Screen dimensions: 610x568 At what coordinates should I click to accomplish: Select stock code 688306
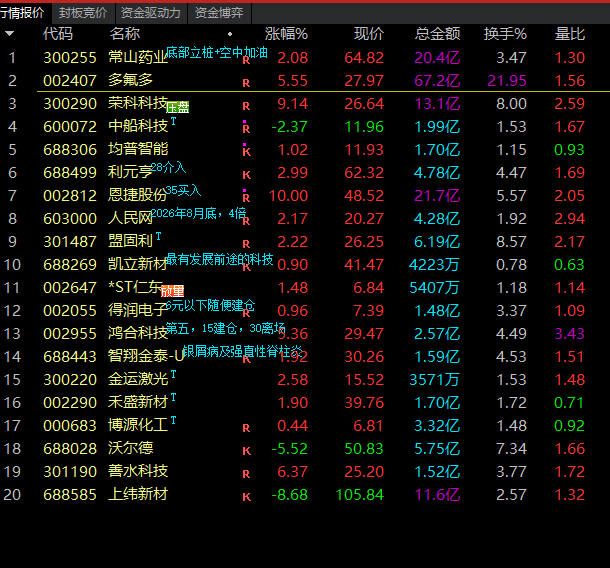pyautogui.click(x=70, y=149)
